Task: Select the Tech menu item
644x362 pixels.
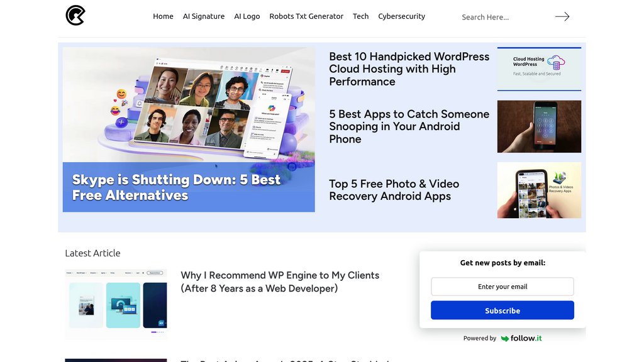Action: click(x=360, y=16)
